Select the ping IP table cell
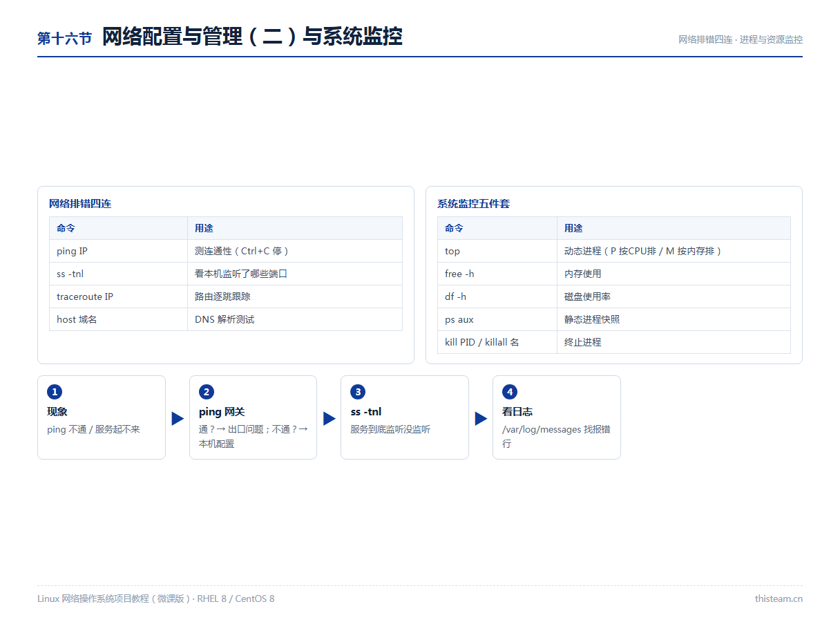 (x=118, y=251)
